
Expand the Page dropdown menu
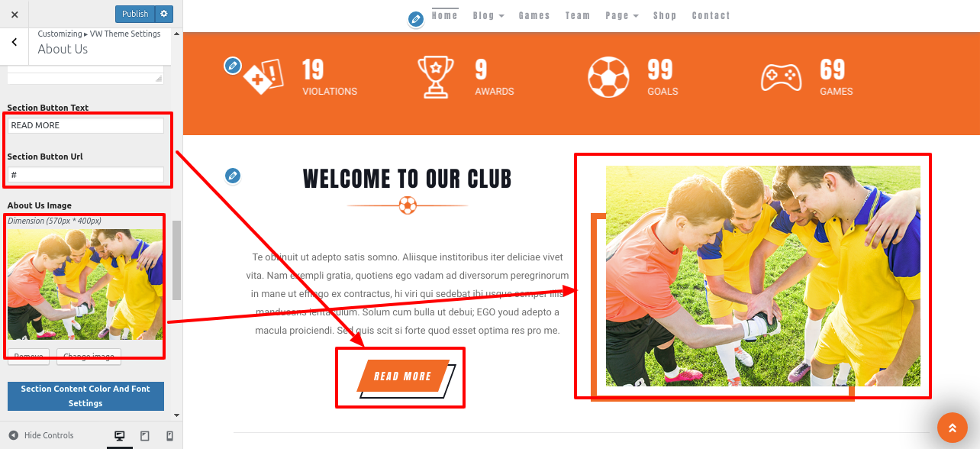pyautogui.click(x=622, y=15)
